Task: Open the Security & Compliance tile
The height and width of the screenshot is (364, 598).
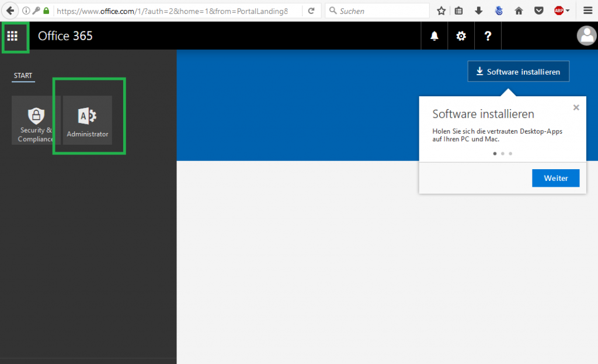Action: [x=36, y=120]
